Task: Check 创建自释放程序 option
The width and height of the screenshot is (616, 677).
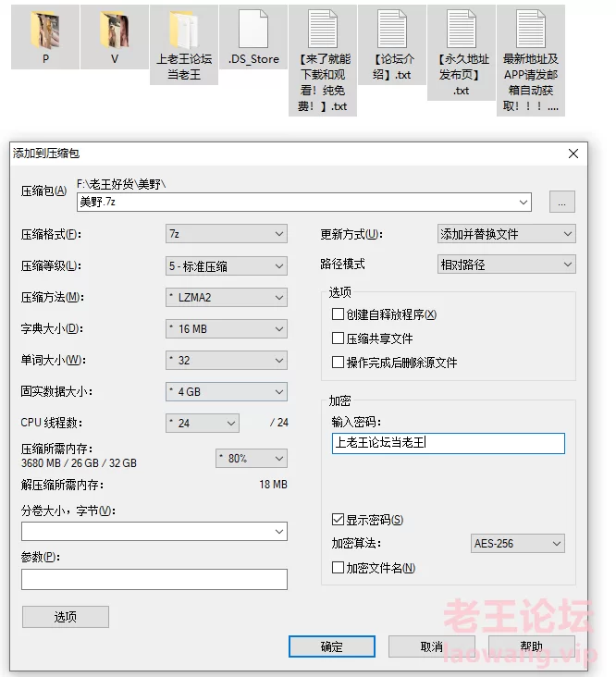Action: pos(338,314)
